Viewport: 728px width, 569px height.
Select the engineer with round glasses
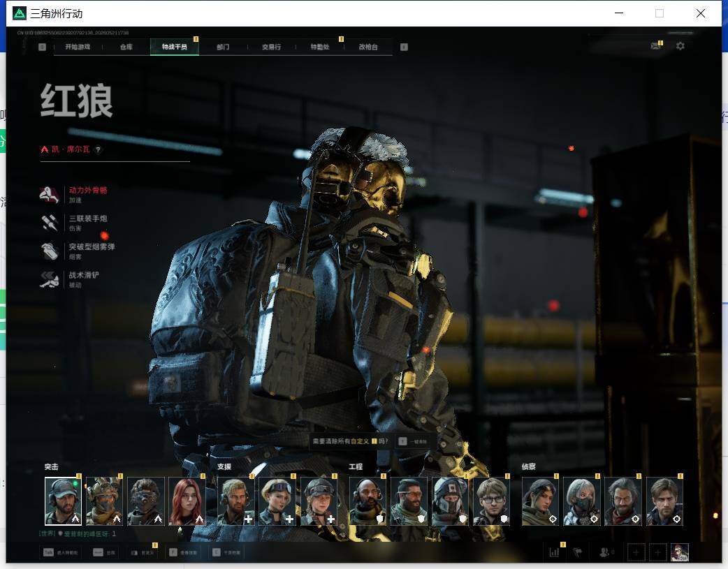point(492,501)
